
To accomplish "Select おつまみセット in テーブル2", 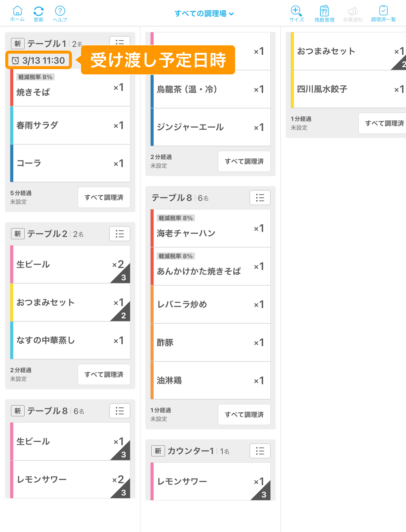I will coord(70,302).
